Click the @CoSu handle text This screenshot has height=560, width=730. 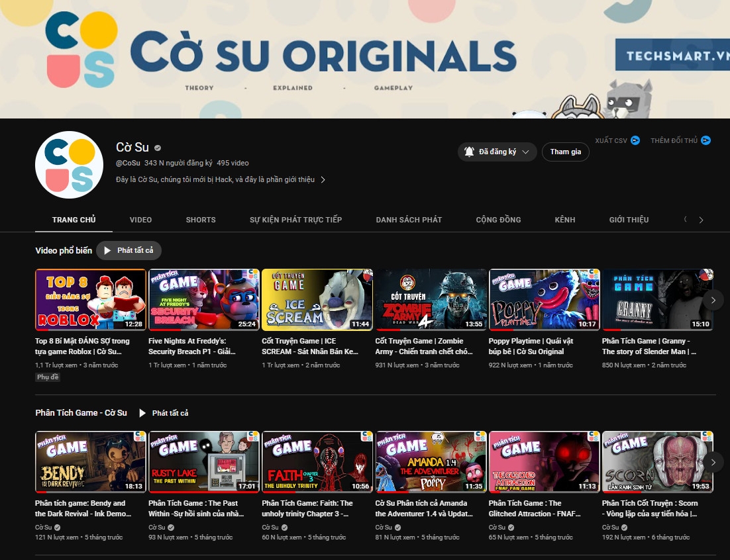[x=128, y=163]
